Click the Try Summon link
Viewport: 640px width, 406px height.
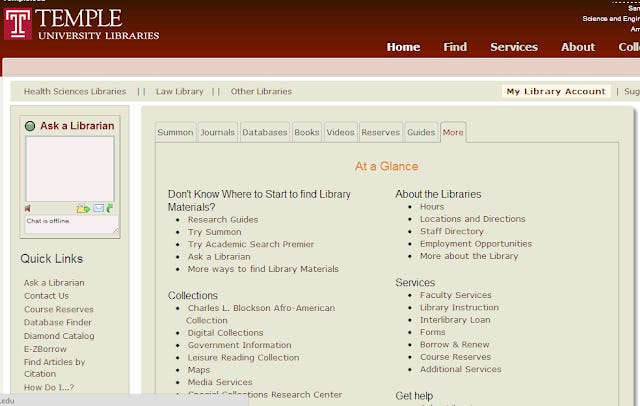tap(215, 232)
